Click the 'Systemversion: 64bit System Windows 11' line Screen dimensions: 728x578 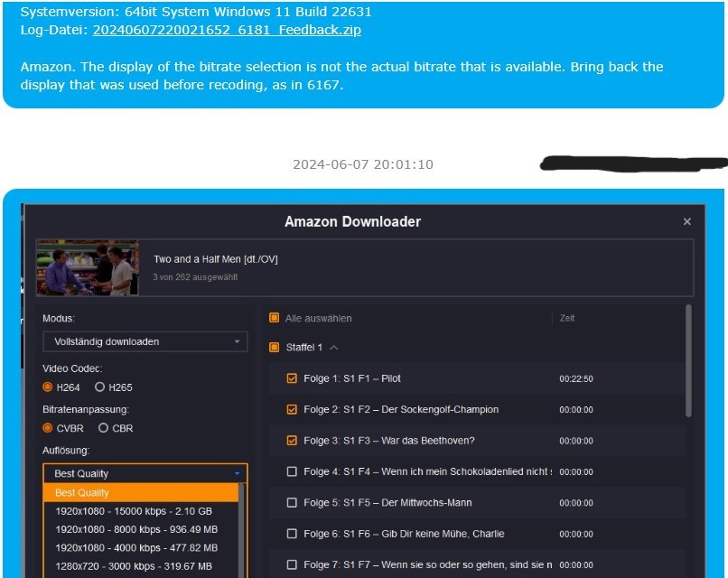pos(196,11)
